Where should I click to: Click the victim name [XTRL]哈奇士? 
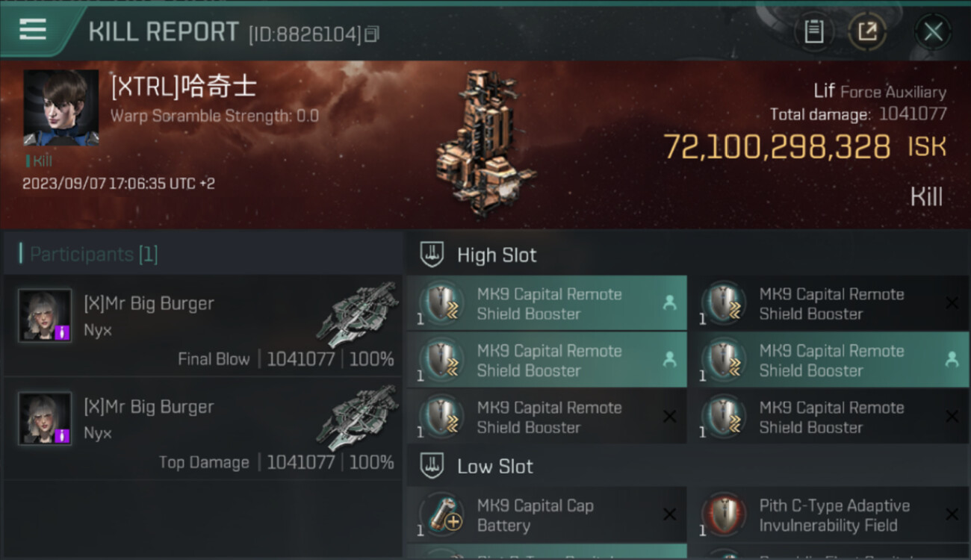tap(184, 87)
